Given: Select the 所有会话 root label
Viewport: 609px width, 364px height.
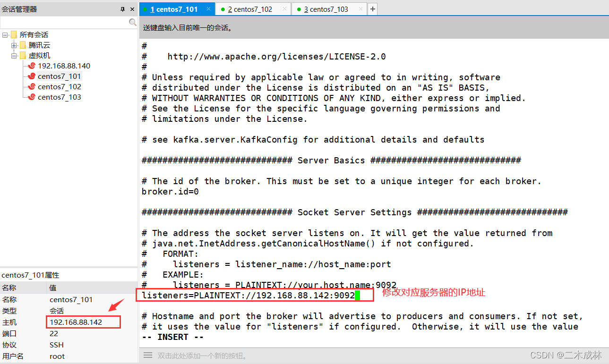Looking at the screenshot, I should (x=34, y=35).
